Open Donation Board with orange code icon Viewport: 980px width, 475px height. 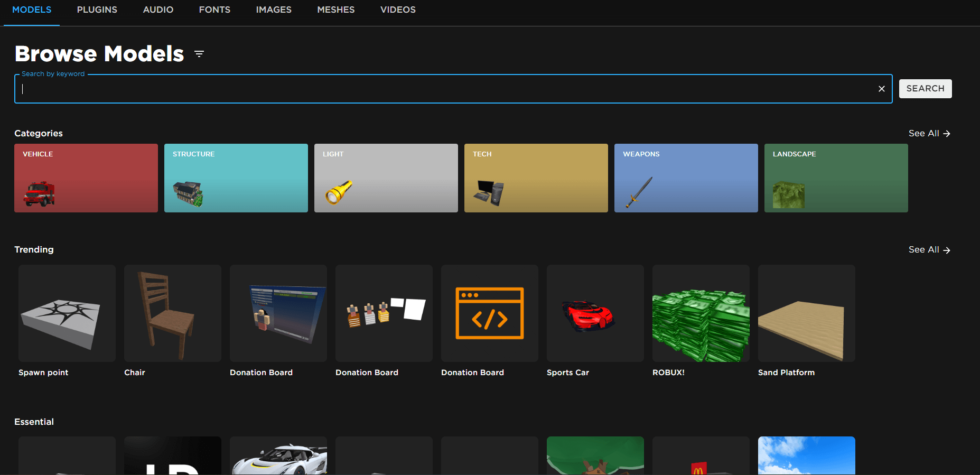[489, 313]
